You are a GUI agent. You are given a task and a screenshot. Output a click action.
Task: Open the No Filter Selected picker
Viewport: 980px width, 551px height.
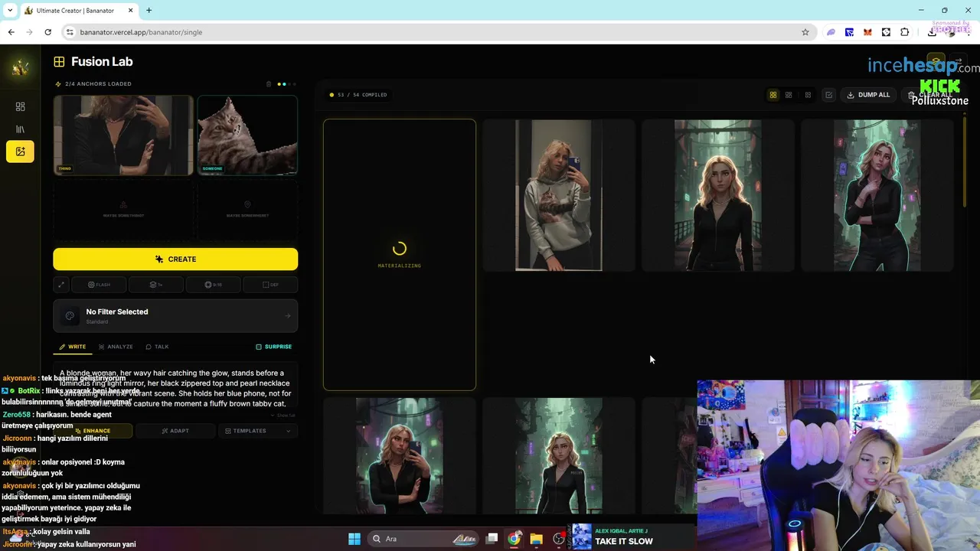(x=175, y=316)
